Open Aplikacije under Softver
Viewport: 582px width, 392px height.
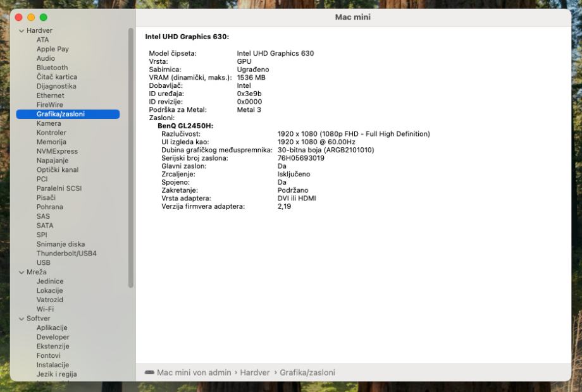52,328
